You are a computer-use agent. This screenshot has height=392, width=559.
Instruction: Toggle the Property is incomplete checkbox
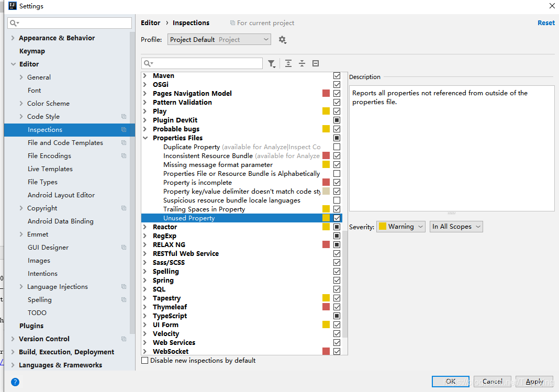[x=337, y=183]
